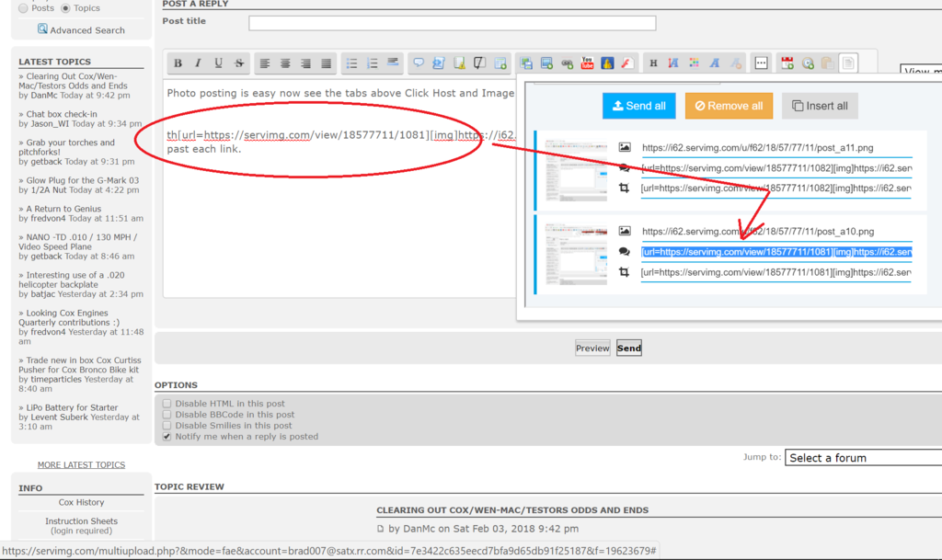Check Disable HTML in this post
Viewport: 942px width, 560px height.
pyautogui.click(x=167, y=404)
